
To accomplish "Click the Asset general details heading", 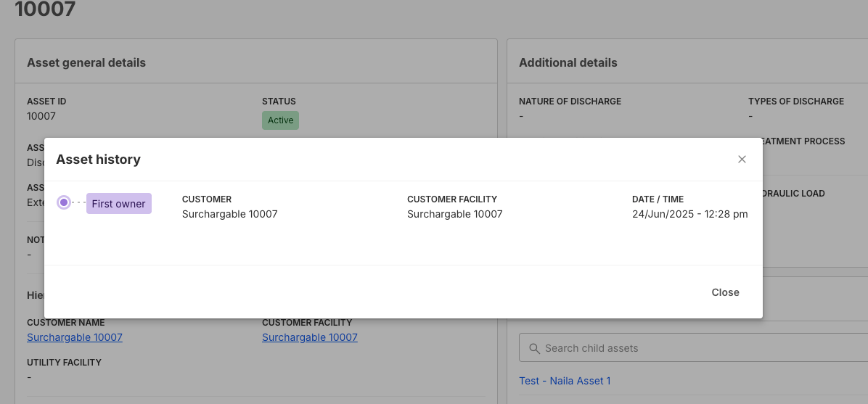I will click(x=86, y=63).
